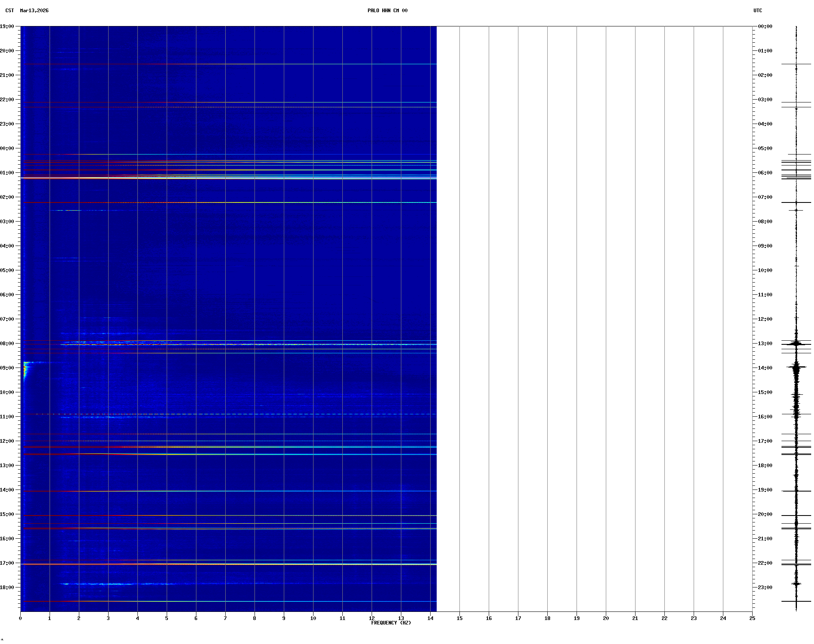The image size is (814, 644).
Task: Click the Mar13,2026 date label
Action: coord(34,11)
